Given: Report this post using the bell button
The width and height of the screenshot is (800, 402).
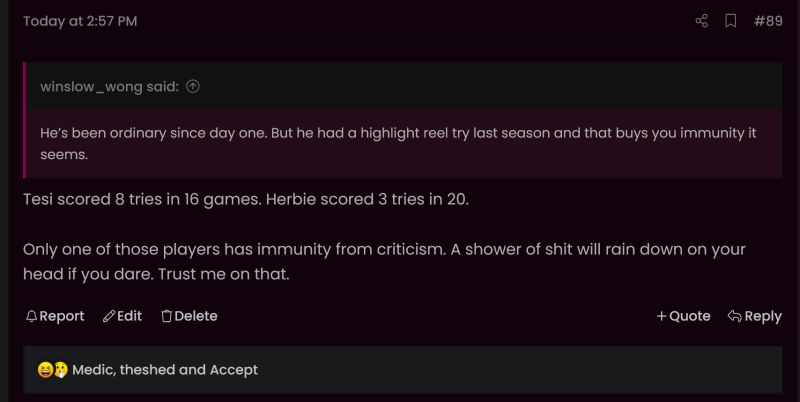Looking at the screenshot, I should coord(55,316).
